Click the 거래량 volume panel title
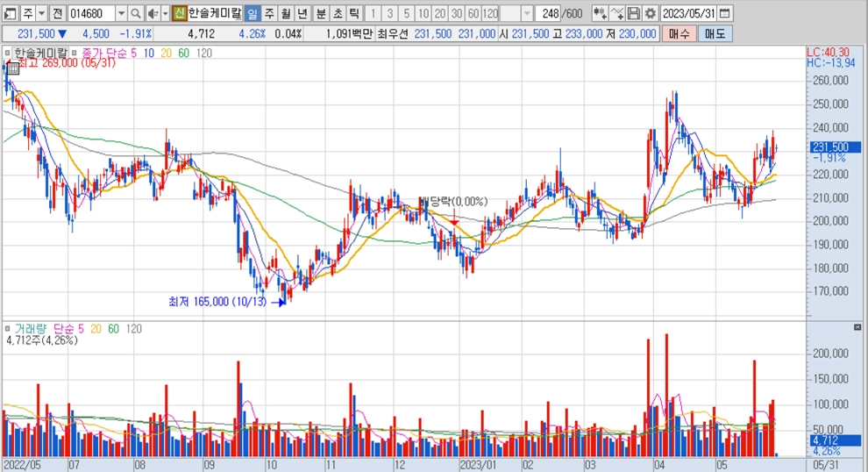This screenshot has width=868, height=472. 31,329
